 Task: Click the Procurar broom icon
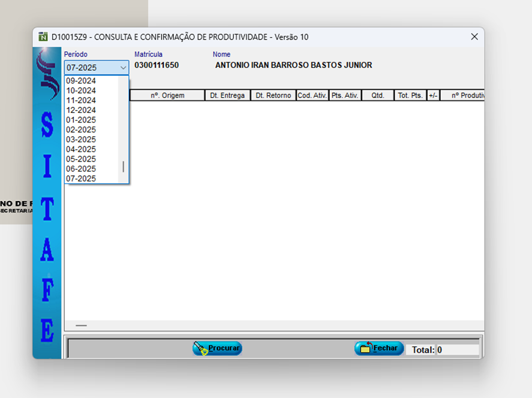[200, 349]
